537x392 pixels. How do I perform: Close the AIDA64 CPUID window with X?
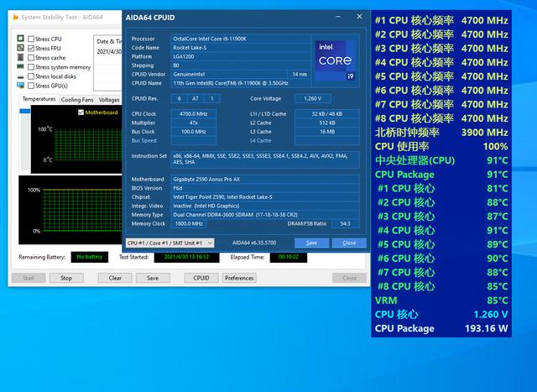pos(359,17)
